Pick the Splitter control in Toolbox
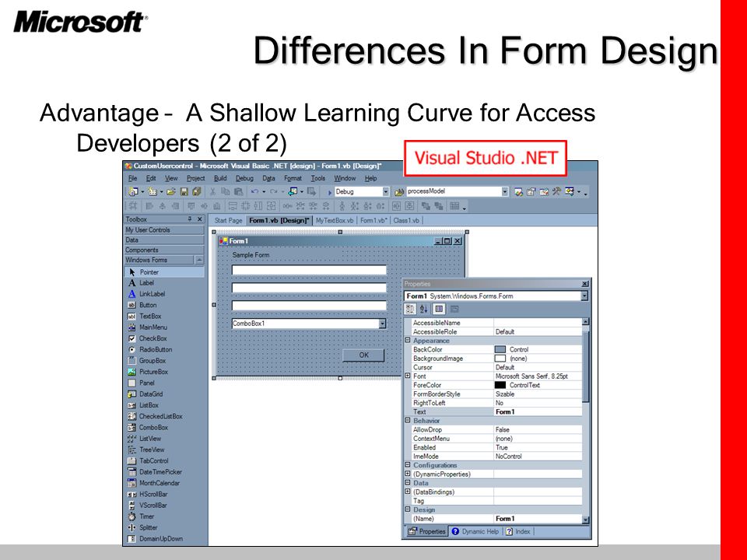This screenshot has width=747, height=560. tap(142, 527)
